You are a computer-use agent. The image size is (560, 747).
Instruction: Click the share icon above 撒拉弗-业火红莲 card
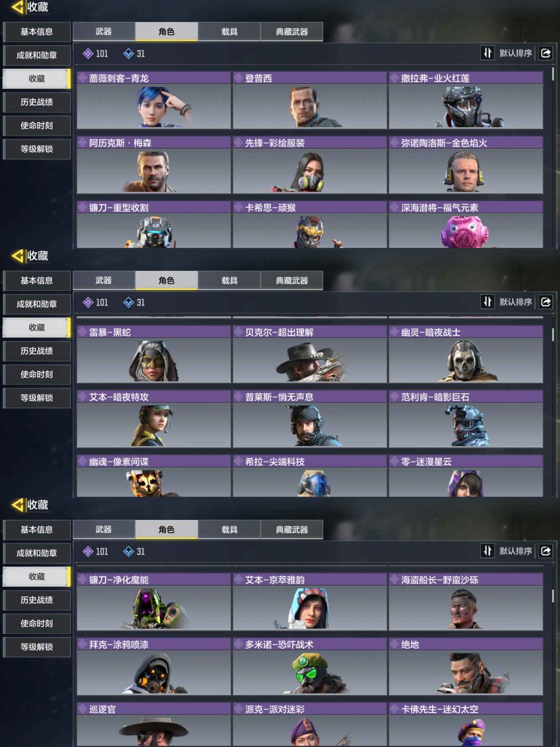(546, 53)
